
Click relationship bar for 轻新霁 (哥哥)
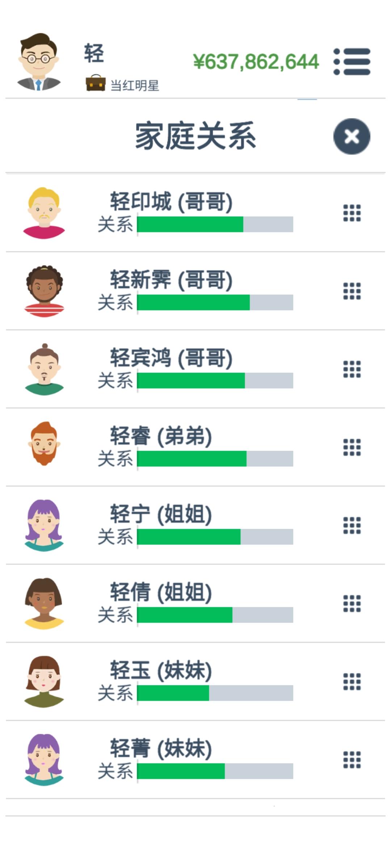[215, 302]
